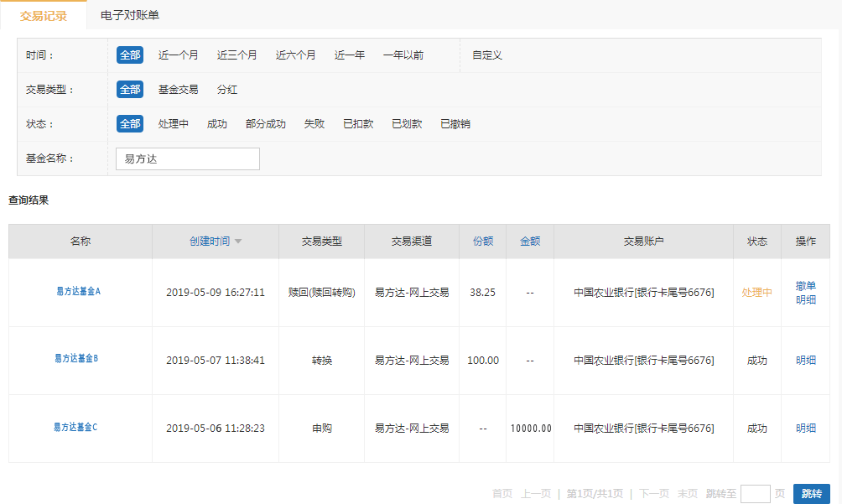Select 近一个月 time filter

coord(178,55)
